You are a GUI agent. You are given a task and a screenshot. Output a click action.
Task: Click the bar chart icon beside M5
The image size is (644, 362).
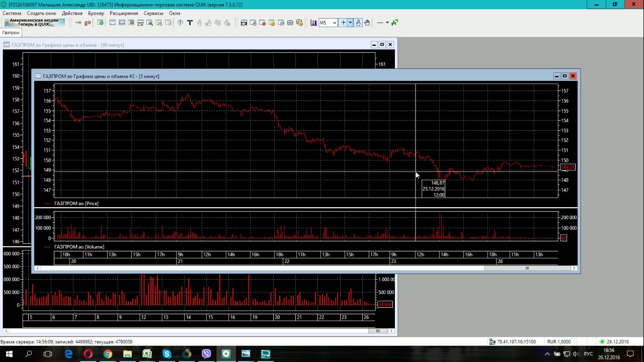(x=313, y=23)
